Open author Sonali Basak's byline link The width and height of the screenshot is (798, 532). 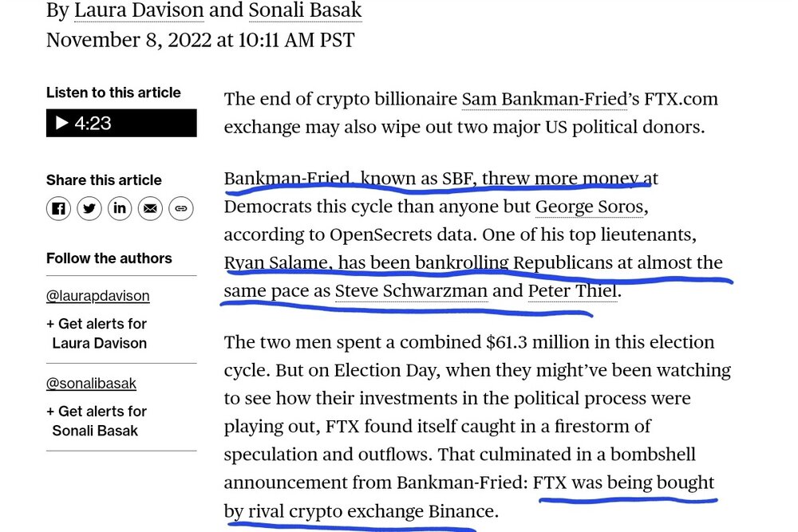click(x=305, y=10)
